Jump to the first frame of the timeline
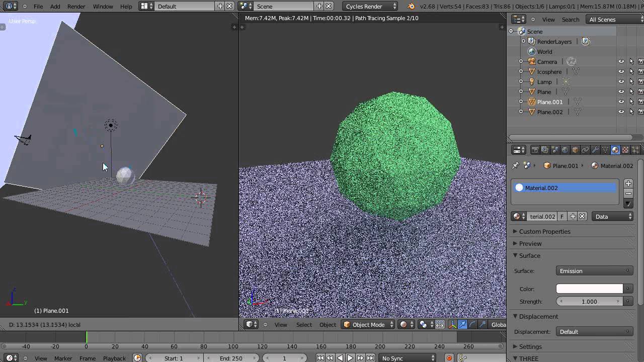The height and width of the screenshot is (362, 644). click(x=320, y=358)
